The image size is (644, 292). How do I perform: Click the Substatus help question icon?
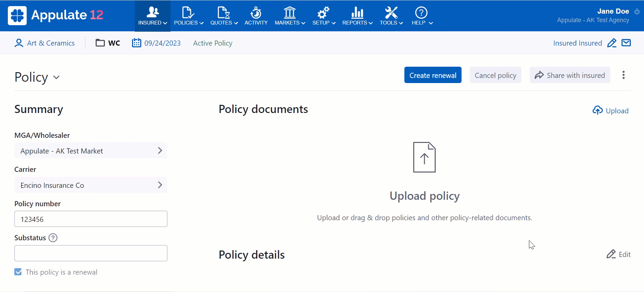pos(53,238)
